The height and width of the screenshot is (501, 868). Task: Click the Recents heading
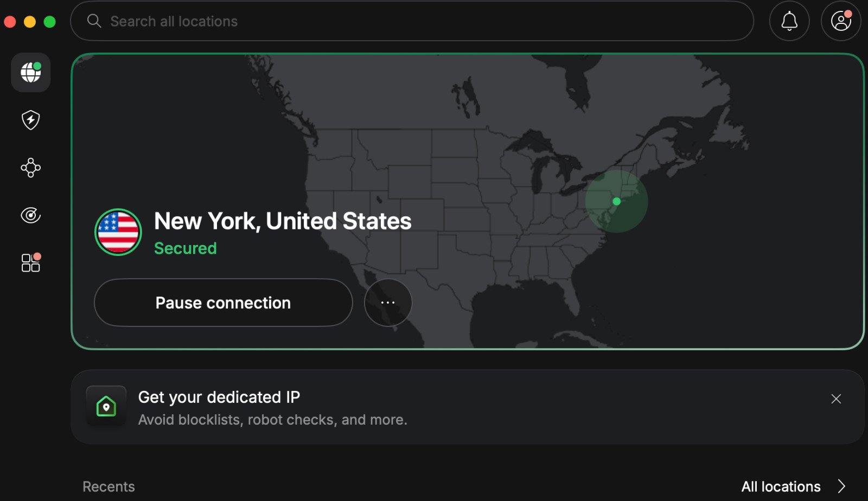(x=108, y=486)
